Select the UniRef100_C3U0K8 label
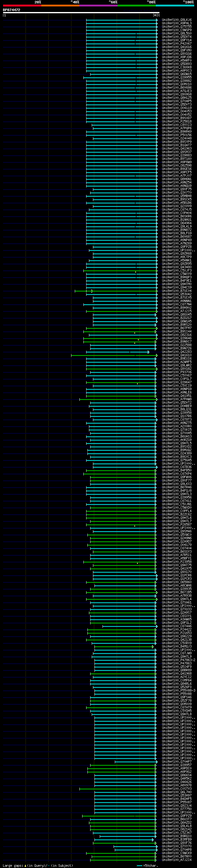Image resolution: width=197 pixels, height=868 pixels. coord(177,67)
